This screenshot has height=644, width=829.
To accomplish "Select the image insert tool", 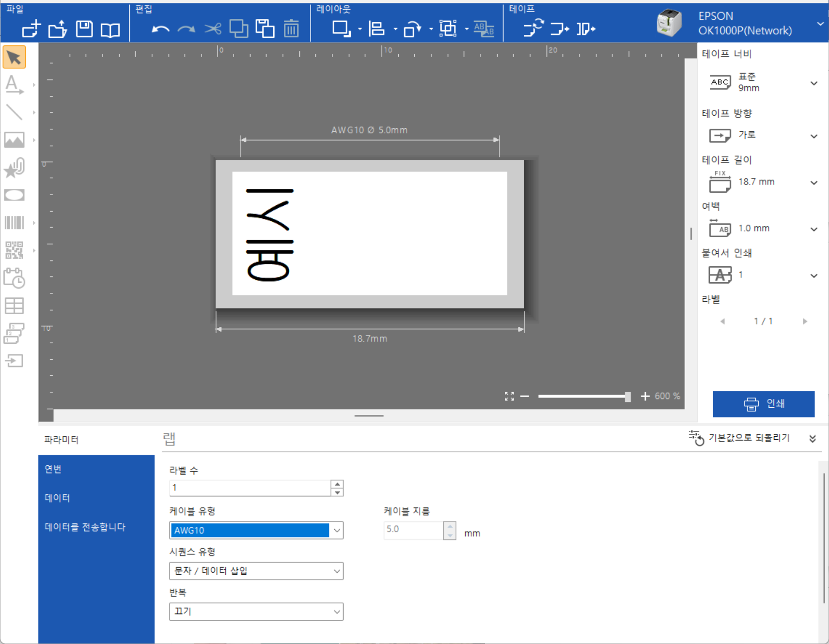I will coord(14,140).
